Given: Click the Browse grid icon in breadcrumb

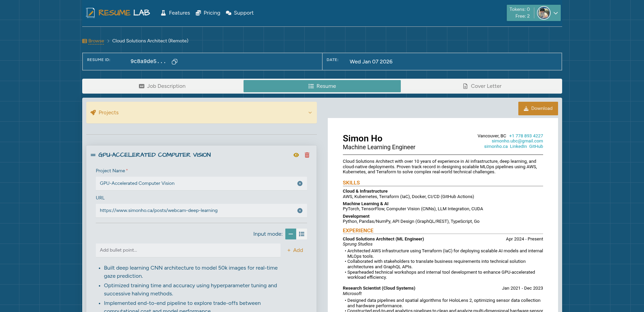Looking at the screenshot, I should (84, 41).
